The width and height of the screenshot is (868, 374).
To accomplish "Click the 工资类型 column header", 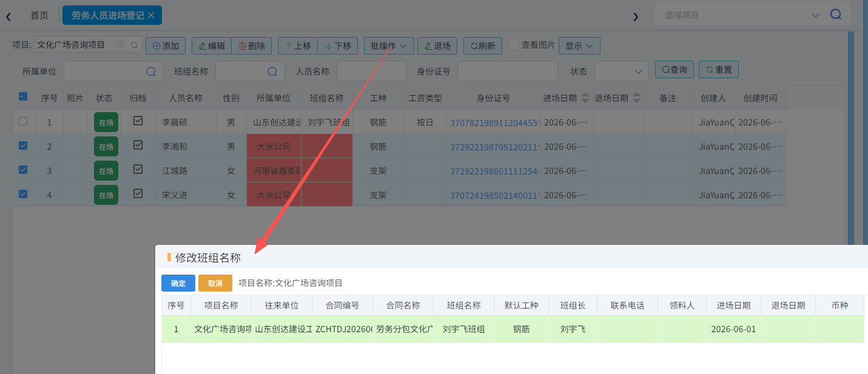I will (x=425, y=98).
